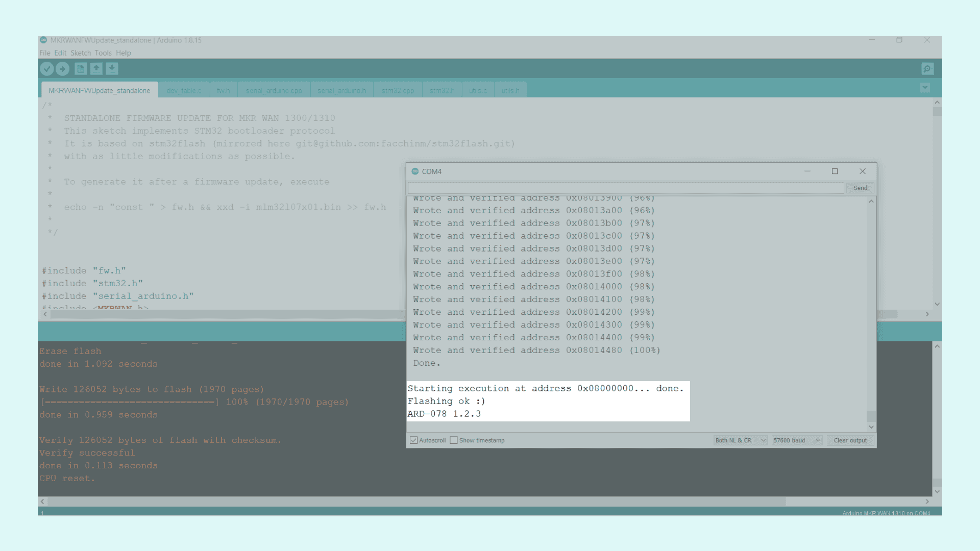Image resolution: width=980 pixels, height=551 pixels.
Task: Click the serial monitor vertical scrollbar thumb
Action: (x=871, y=416)
